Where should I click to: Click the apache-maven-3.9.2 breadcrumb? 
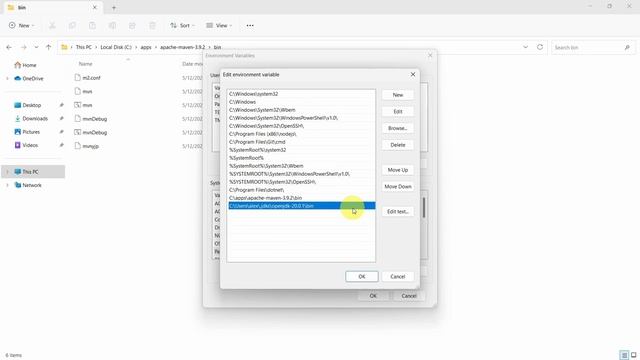click(182, 47)
